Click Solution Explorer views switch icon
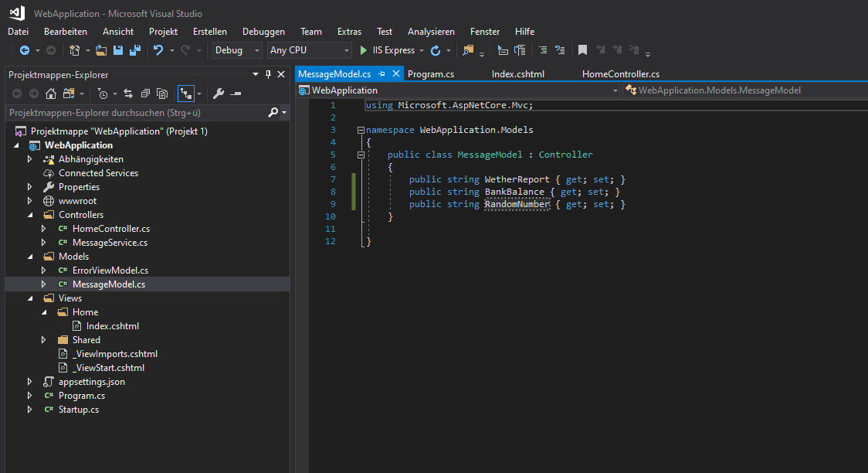Screen dimensions: 868x473 click(69, 94)
